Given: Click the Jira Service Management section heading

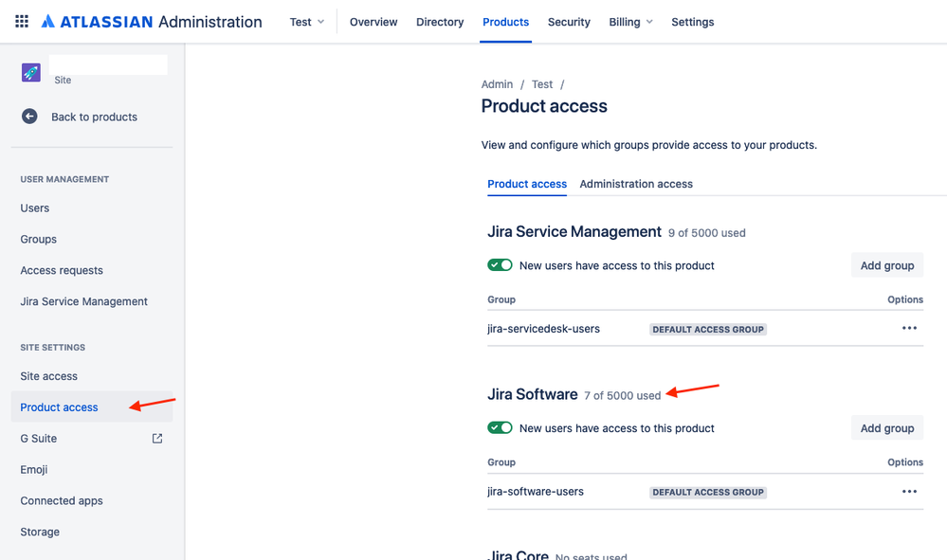Looking at the screenshot, I should coord(574,232).
